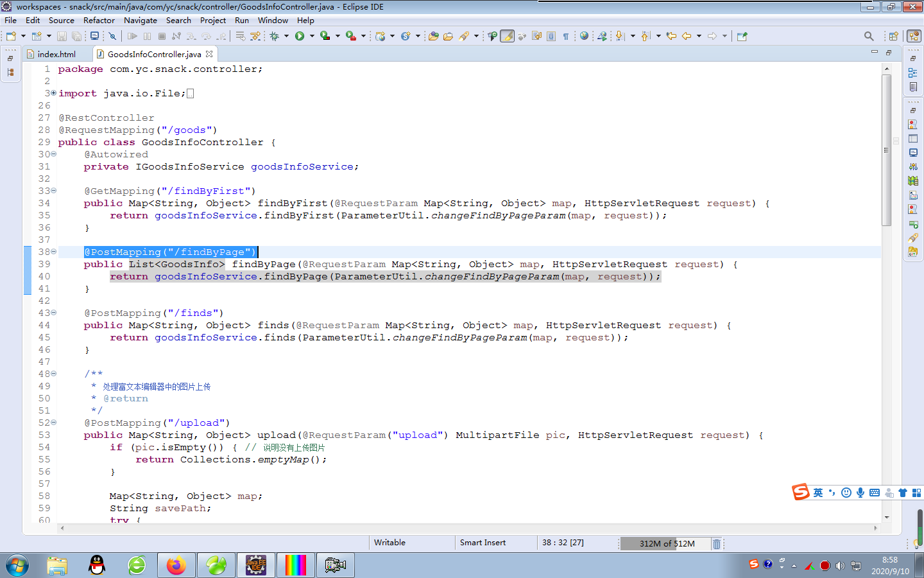Viewport: 924px width, 578px height.
Task: Open the Refactor menu
Action: (x=99, y=21)
